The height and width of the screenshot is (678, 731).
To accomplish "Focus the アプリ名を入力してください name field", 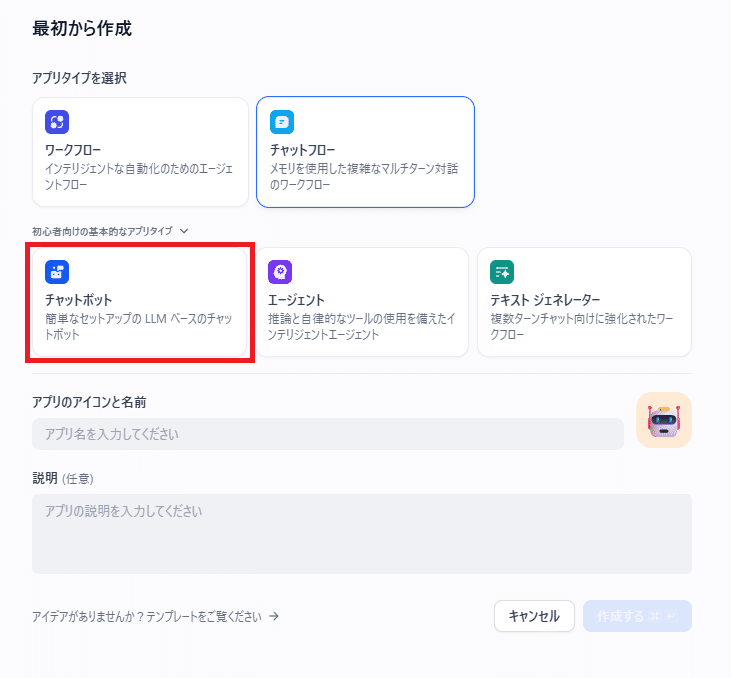I will click(328, 434).
